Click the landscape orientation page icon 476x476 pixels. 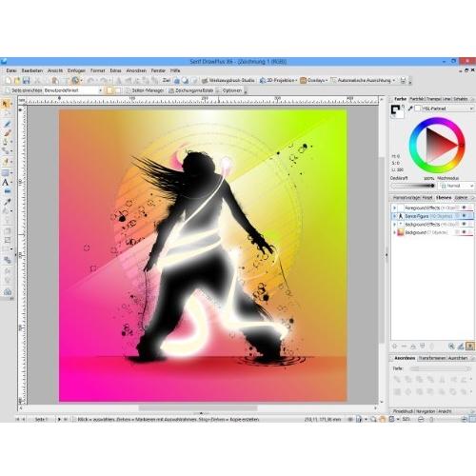pyautogui.click(x=117, y=90)
